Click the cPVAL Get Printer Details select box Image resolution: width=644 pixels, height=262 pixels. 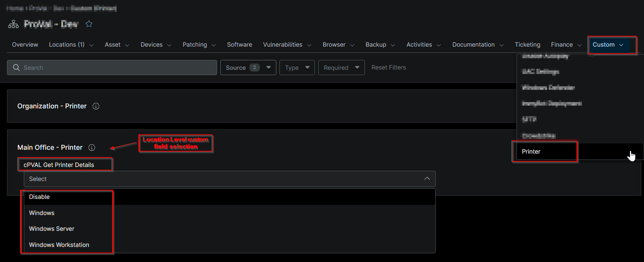click(x=229, y=179)
